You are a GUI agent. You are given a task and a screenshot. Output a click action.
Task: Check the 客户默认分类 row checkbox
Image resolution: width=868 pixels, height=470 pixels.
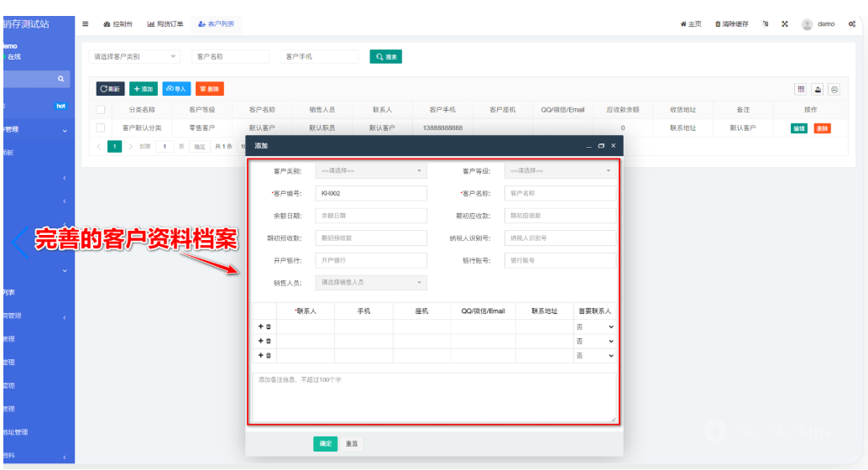tap(101, 128)
